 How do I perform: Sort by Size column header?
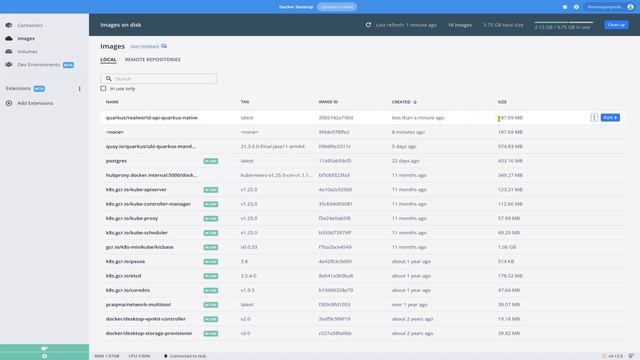[502, 102]
